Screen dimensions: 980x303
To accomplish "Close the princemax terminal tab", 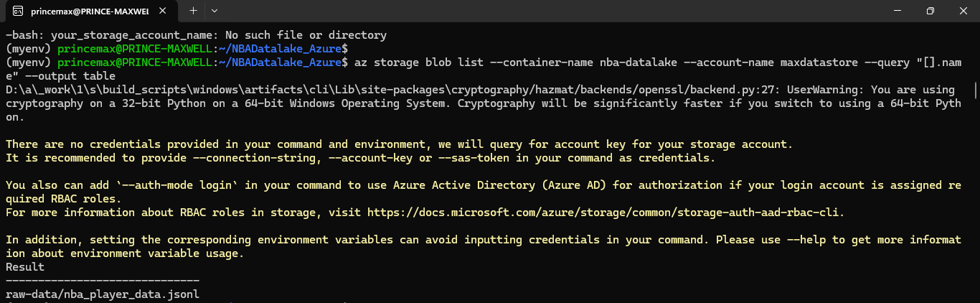I will click(166, 11).
